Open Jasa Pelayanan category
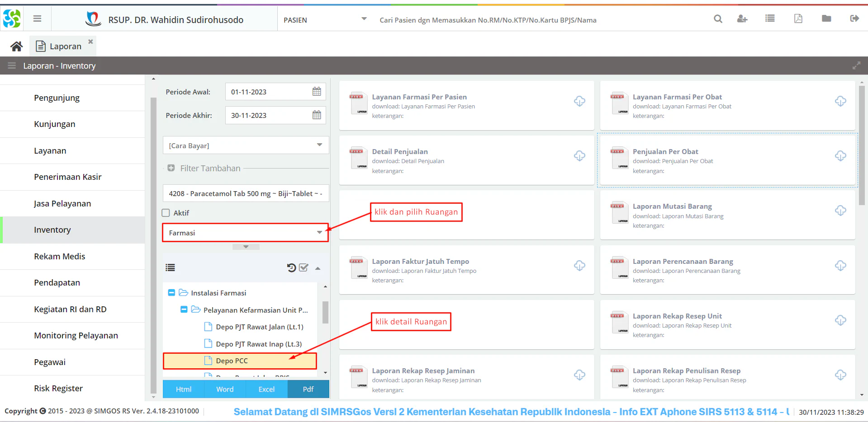Viewport: 868px width, 422px height. click(x=72, y=203)
